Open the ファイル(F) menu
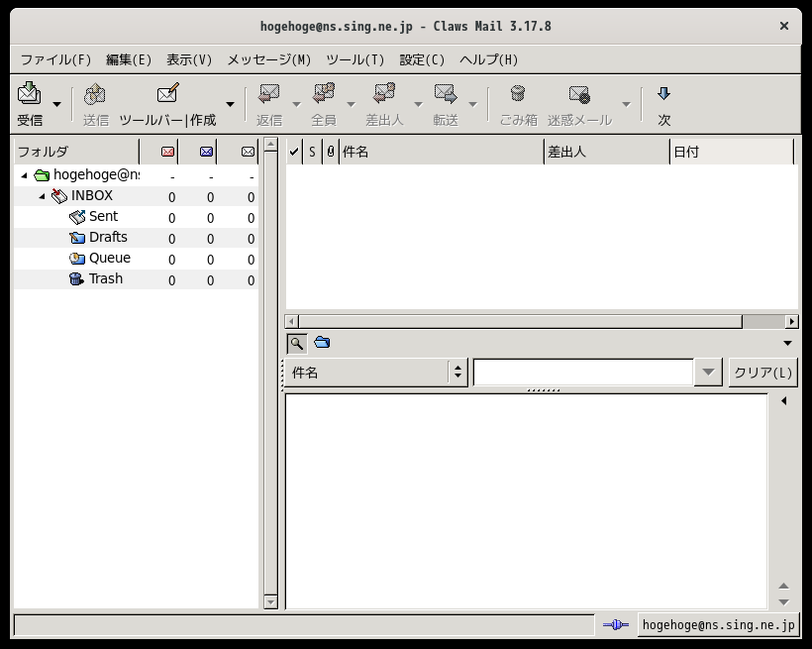Screen dimensions: 812x649 [x=55, y=59]
